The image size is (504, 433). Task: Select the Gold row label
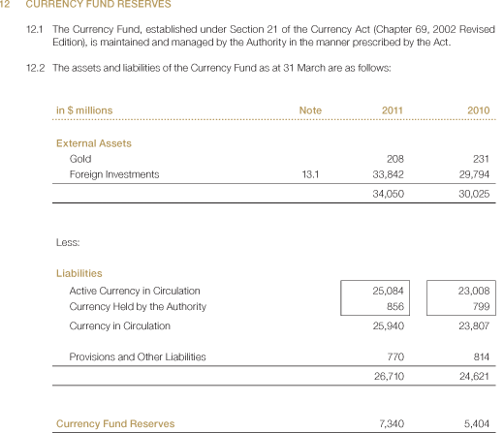pos(80,159)
